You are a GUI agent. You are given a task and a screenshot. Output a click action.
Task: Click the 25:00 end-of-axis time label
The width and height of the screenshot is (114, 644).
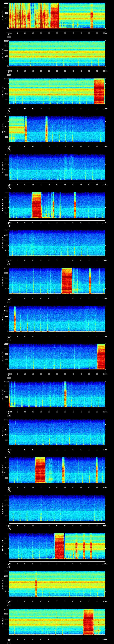(105, 33)
